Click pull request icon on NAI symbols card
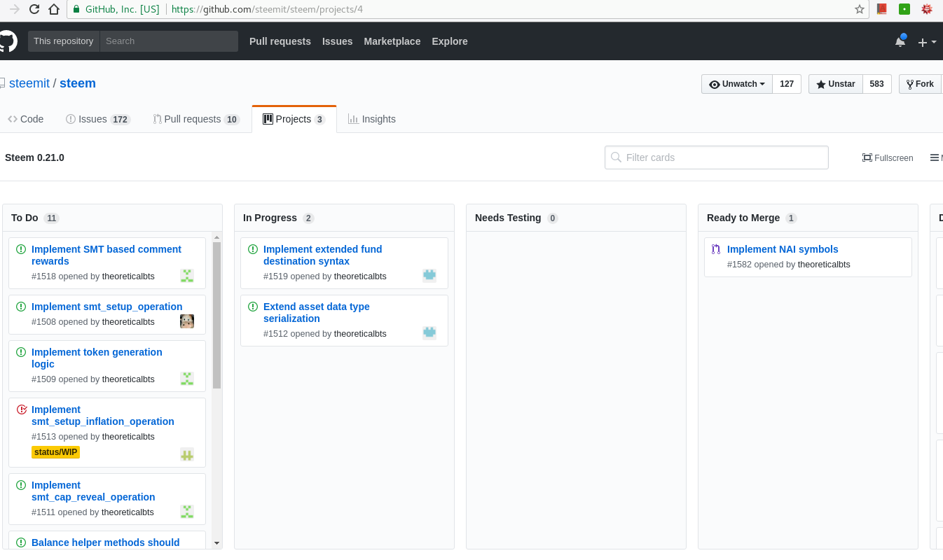 (x=716, y=249)
